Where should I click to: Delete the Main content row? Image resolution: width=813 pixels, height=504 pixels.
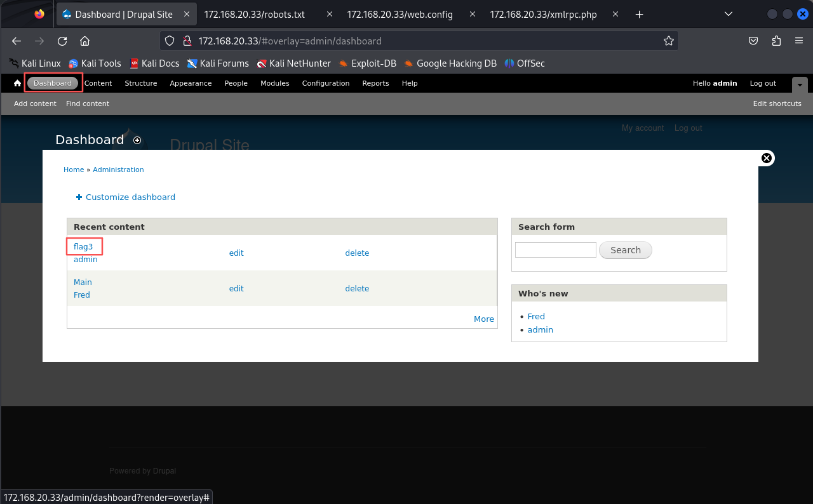click(357, 288)
